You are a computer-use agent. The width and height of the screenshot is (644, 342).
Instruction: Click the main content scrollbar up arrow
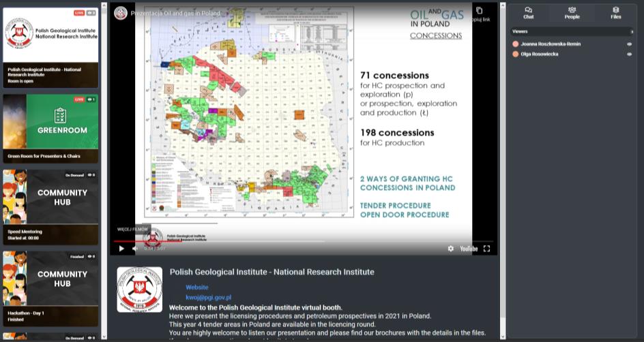click(503, 5)
